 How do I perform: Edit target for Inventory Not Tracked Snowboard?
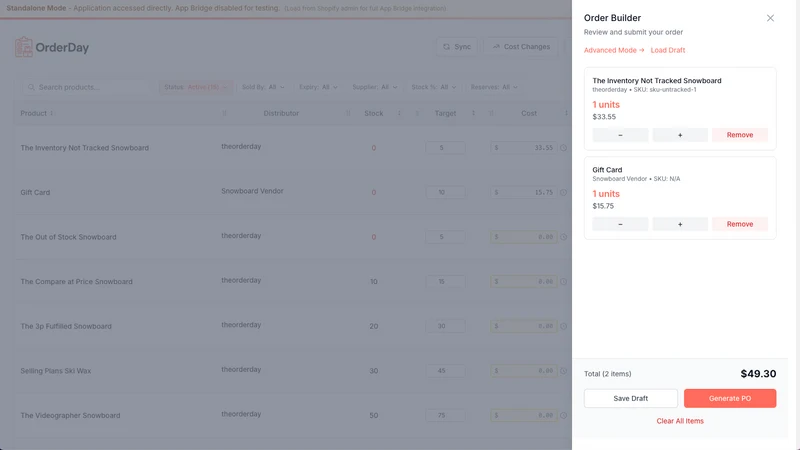coord(445,148)
